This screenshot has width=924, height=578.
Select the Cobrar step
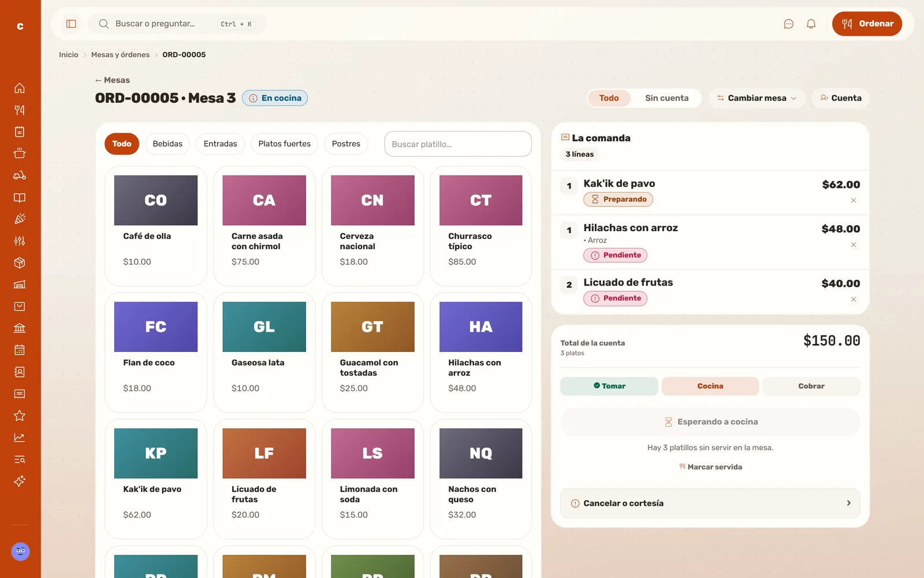click(811, 386)
